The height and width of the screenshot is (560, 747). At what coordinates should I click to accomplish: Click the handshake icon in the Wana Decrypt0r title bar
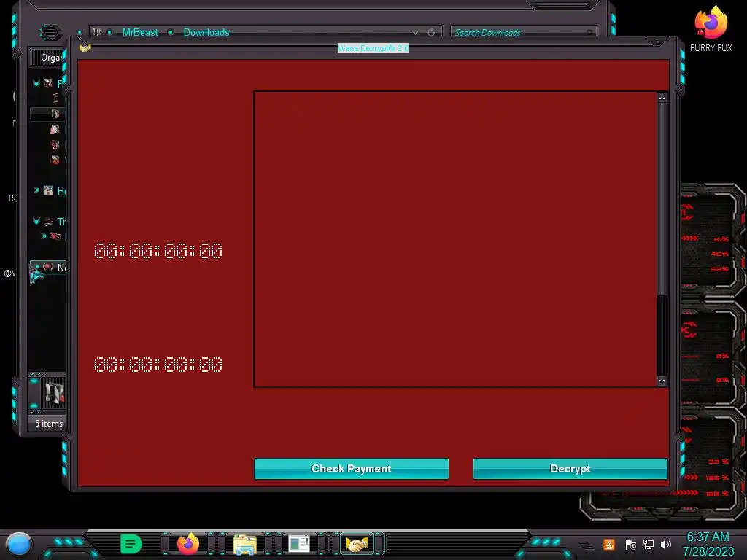85,47
